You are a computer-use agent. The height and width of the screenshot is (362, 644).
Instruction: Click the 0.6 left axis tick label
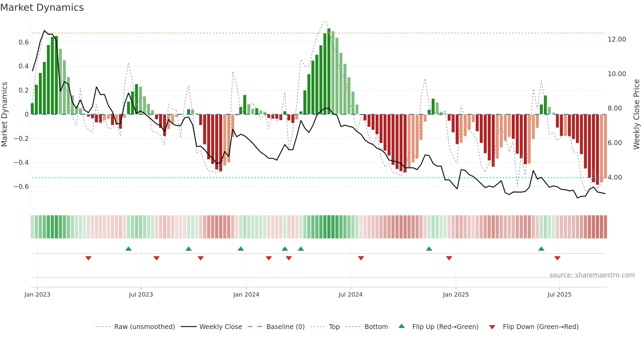click(24, 42)
